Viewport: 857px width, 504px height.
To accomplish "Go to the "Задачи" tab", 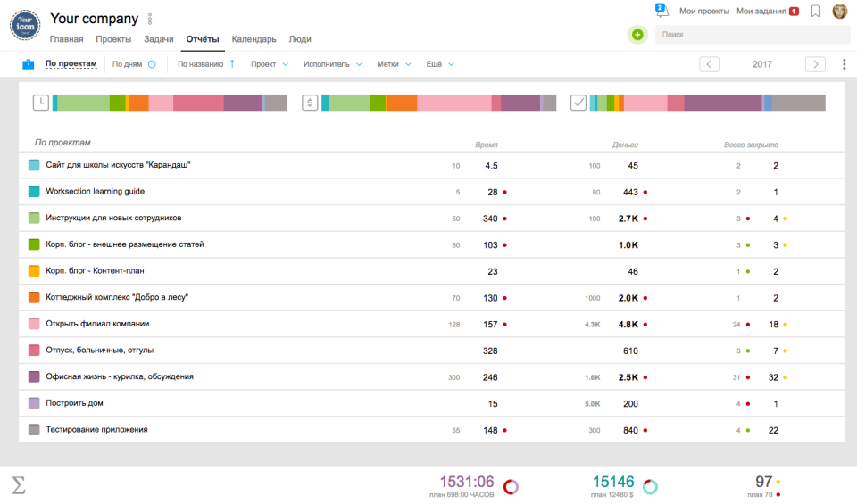I will click(159, 39).
